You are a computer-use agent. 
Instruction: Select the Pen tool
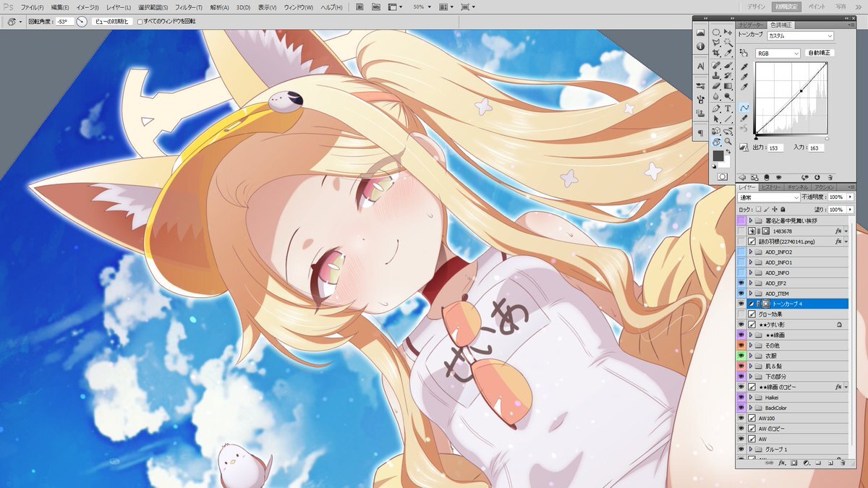tap(715, 108)
